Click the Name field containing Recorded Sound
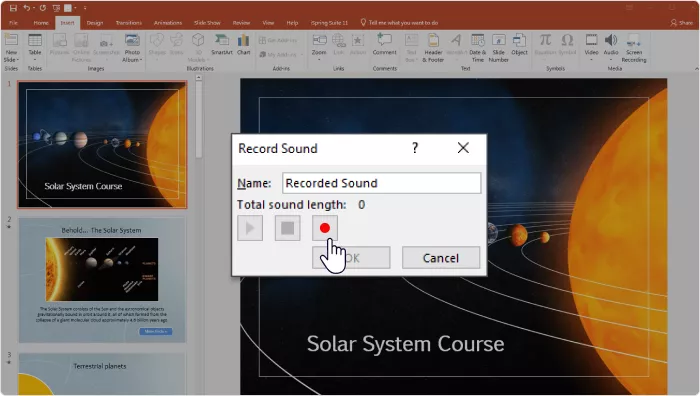 pos(382,183)
